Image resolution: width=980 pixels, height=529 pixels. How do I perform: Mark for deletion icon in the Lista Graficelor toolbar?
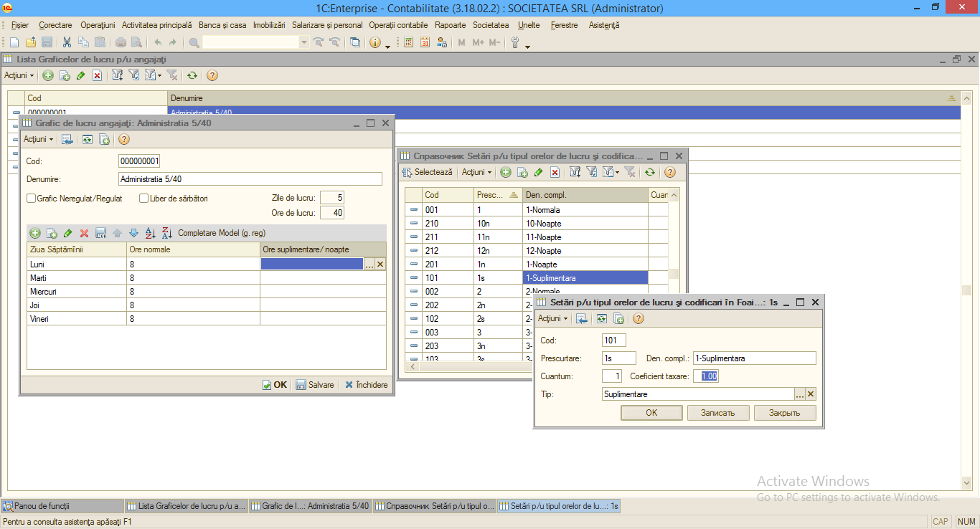coord(97,75)
